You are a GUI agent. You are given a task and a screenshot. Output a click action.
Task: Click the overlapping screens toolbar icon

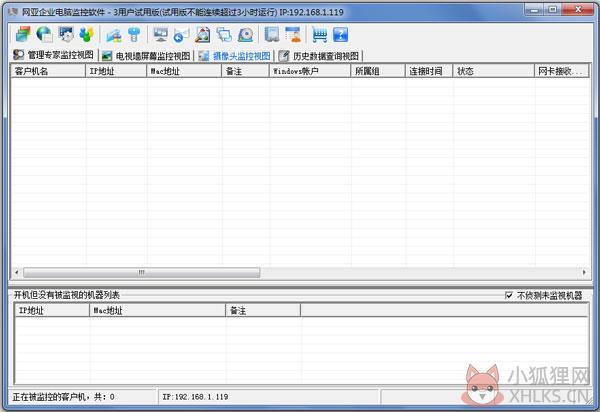tap(224, 35)
